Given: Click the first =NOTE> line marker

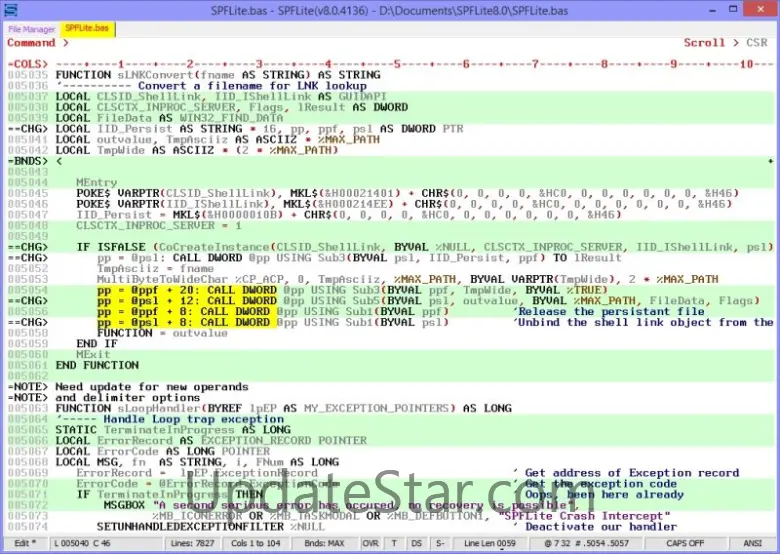Looking at the screenshot, I should click(28, 387).
